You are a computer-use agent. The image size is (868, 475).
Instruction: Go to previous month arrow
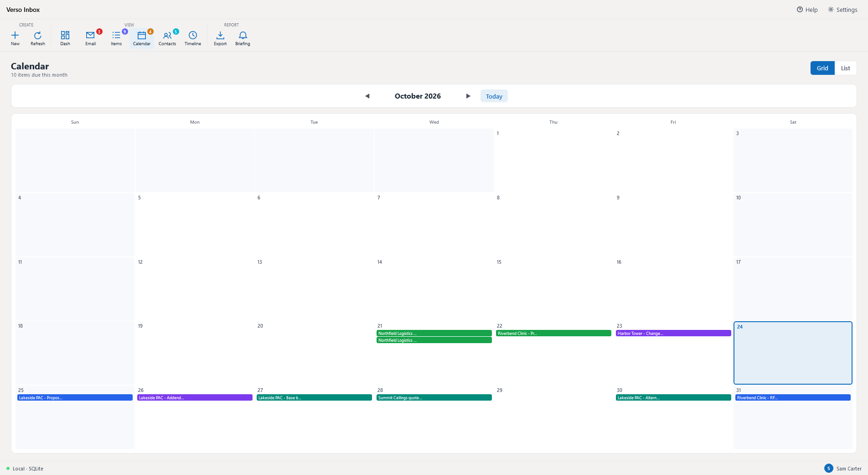click(367, 96)
